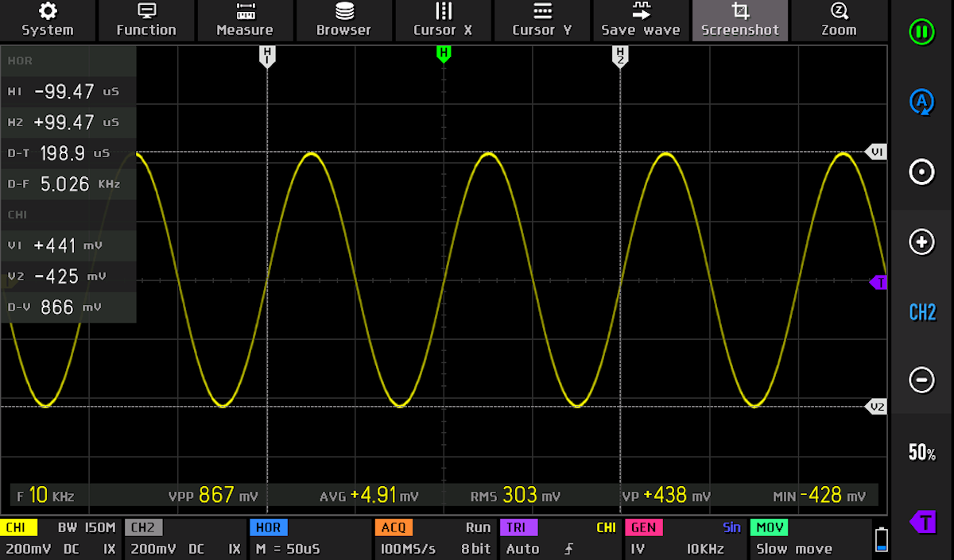Switch active channel to CH2
954x560 pixels.
pos(922,312)
